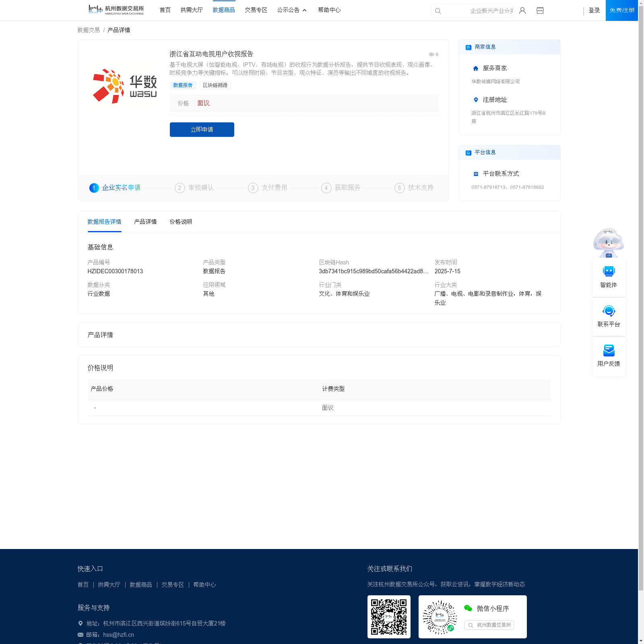Click the 华数 WASU product logo

click(125, 86)
